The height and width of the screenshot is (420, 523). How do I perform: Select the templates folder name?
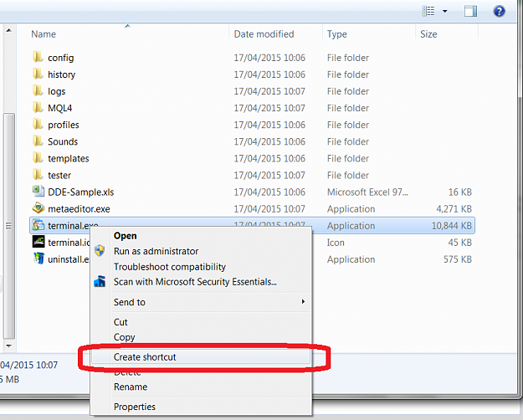coord(69,158)
